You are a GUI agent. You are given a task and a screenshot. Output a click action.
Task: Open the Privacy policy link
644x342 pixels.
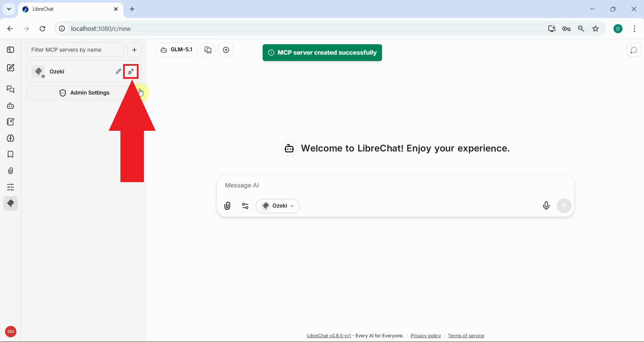coord(426,336)
